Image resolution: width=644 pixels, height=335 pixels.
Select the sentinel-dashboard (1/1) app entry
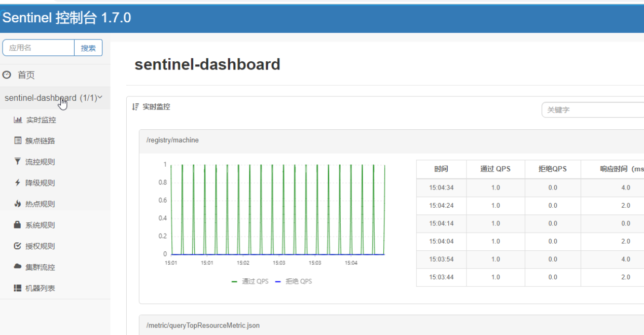55,98
